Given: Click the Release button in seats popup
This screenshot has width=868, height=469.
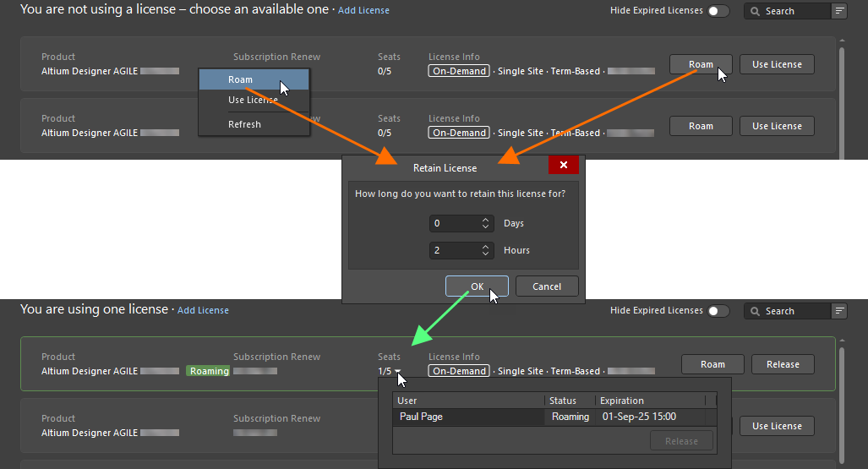Looking at the screenshot, I should click(x=681, y=441).
